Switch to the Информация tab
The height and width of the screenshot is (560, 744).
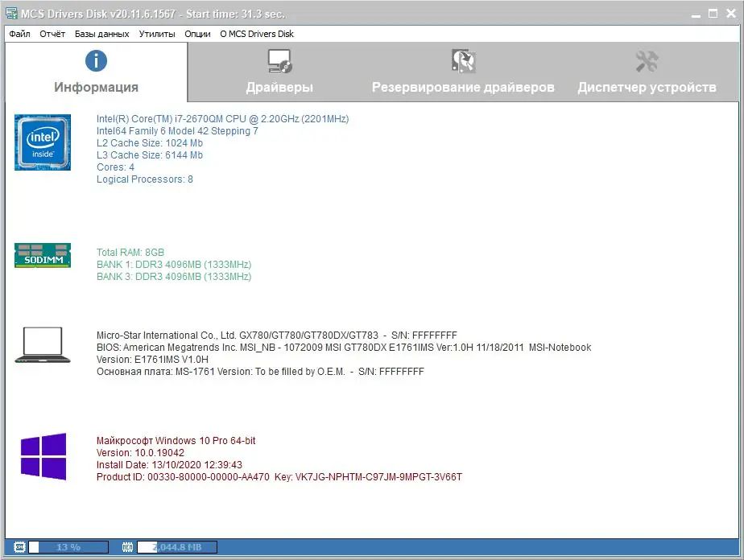pos(97,72)
